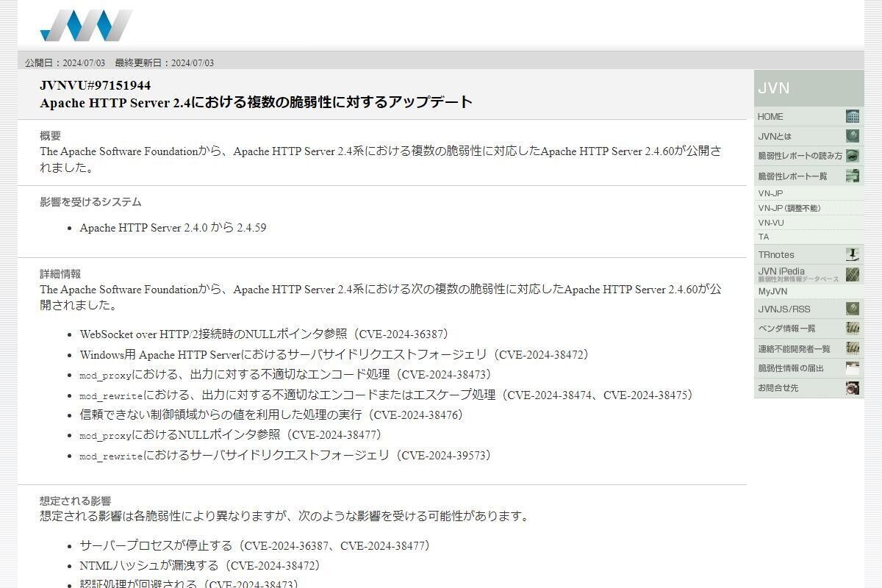Click the mod_proxy CVE-2024-38473 encoding item
The image size is (882, 588).
point(285,375)
